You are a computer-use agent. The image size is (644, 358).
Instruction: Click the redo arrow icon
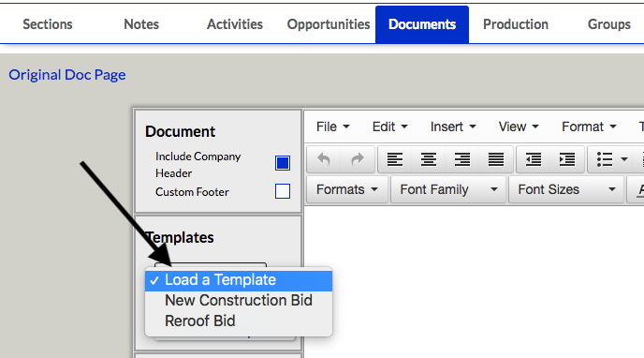[x=358, y=159]
